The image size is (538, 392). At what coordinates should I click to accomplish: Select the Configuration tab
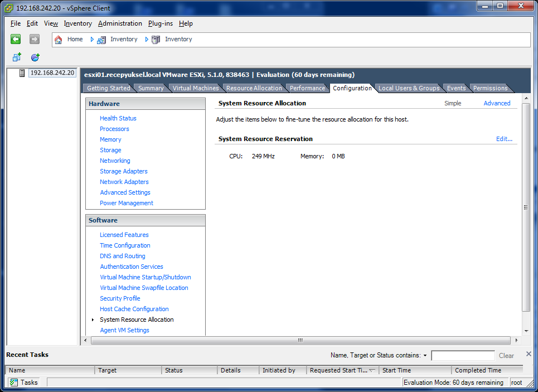pos(352,88)
